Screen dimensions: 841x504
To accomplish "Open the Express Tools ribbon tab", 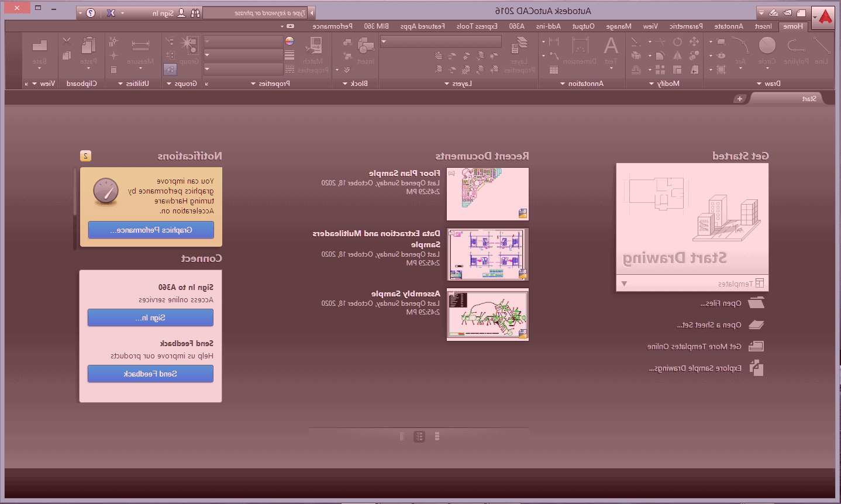I will tap(477, 26).
